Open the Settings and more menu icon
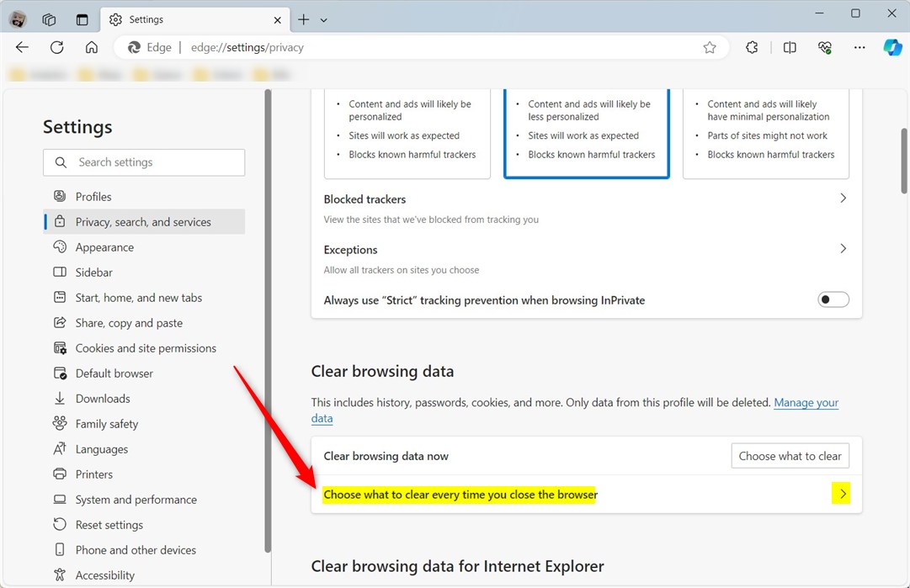910x588 pixels. [859, 47]
